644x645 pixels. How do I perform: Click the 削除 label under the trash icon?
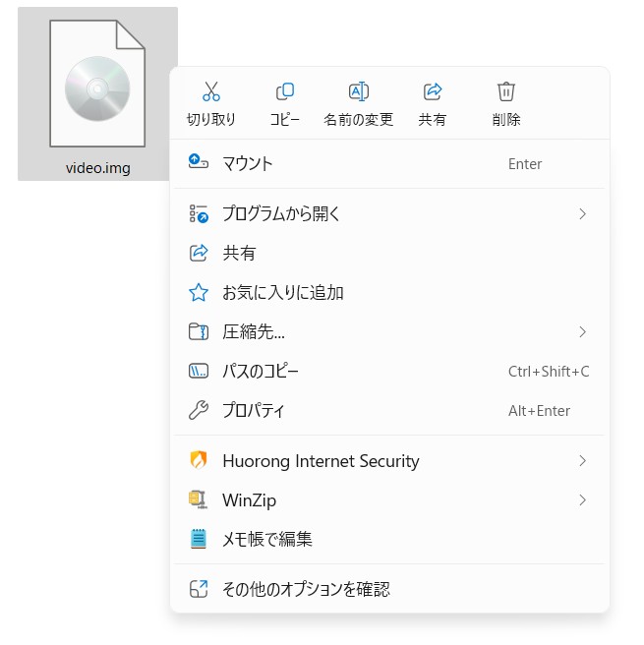pyautogui.click(x=506, y=120)
